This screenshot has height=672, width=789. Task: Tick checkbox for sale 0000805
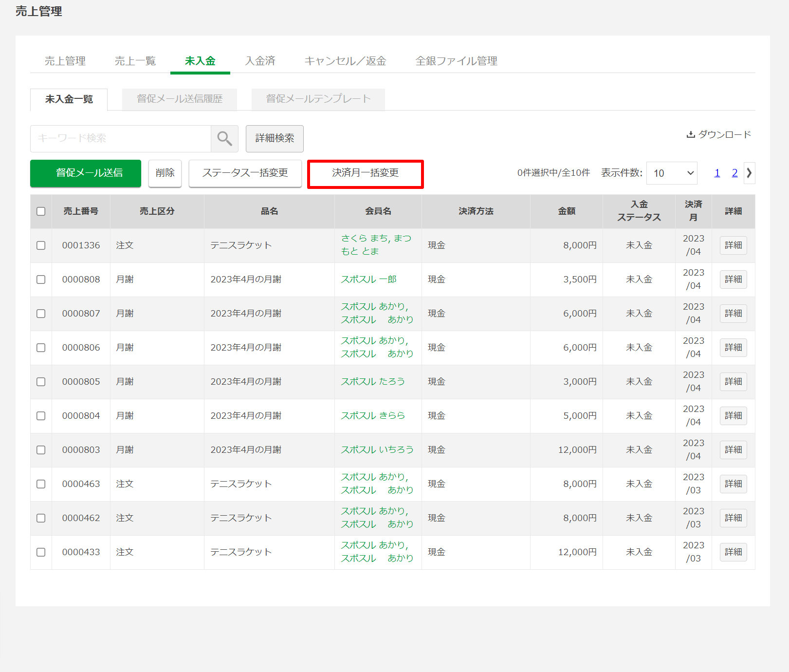tap(41, 382)
